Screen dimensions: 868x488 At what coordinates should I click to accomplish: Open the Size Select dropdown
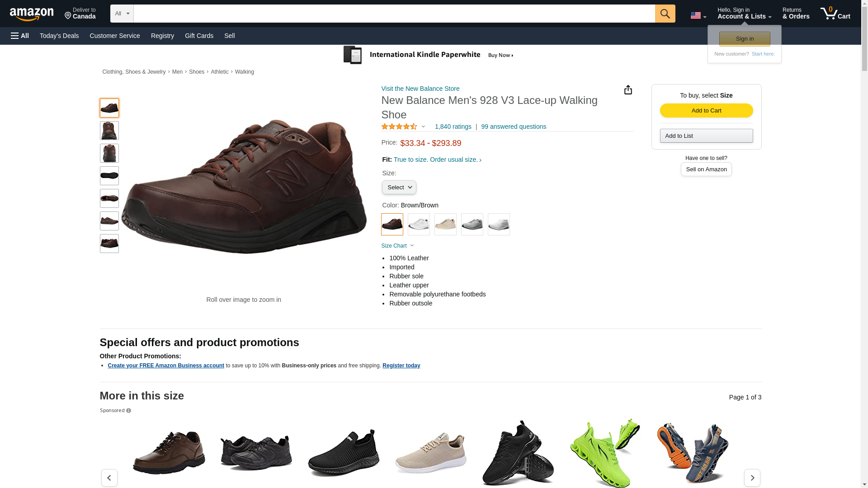(399, 188)
